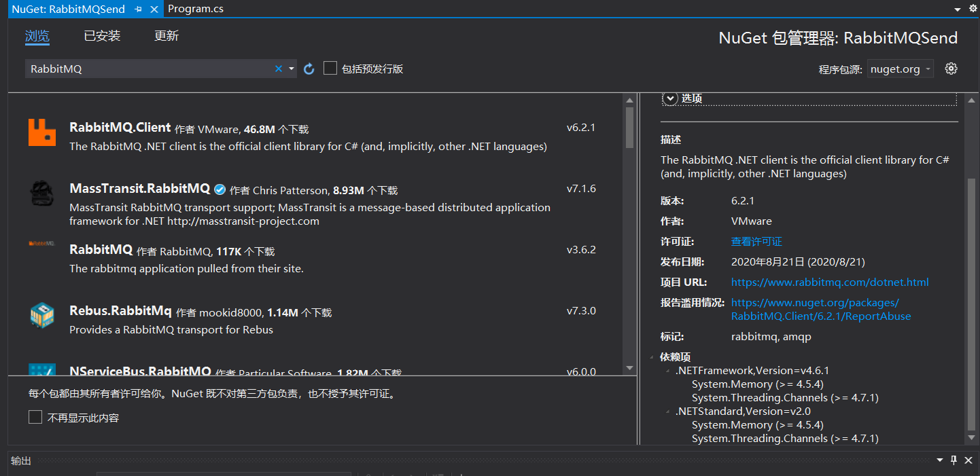The width and height of the screenshot is (980, 476).
Task: Open the package source nuget.org dropdown
Action: tap(900, 69)
